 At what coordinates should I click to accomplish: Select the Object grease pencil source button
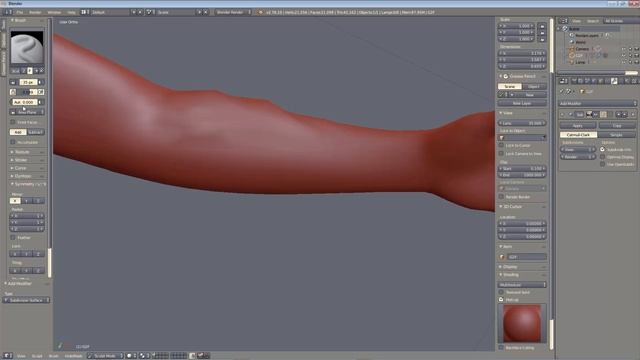534,87
